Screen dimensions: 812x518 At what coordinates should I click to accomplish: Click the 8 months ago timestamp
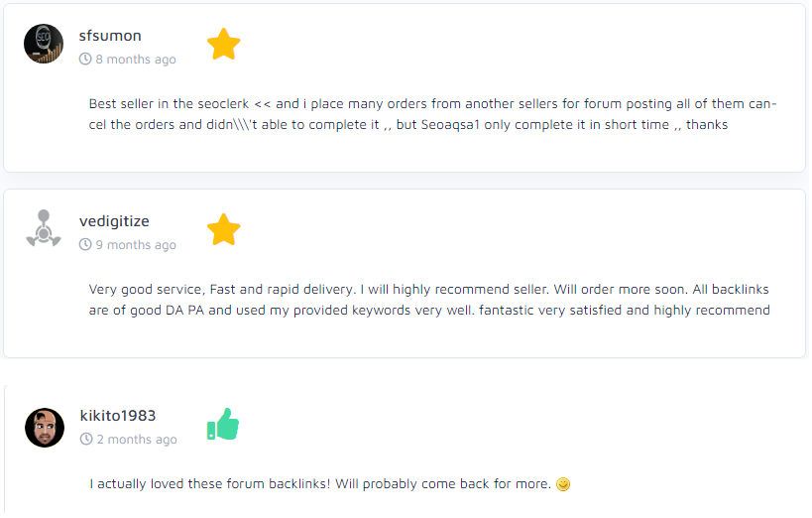point(136,60)
